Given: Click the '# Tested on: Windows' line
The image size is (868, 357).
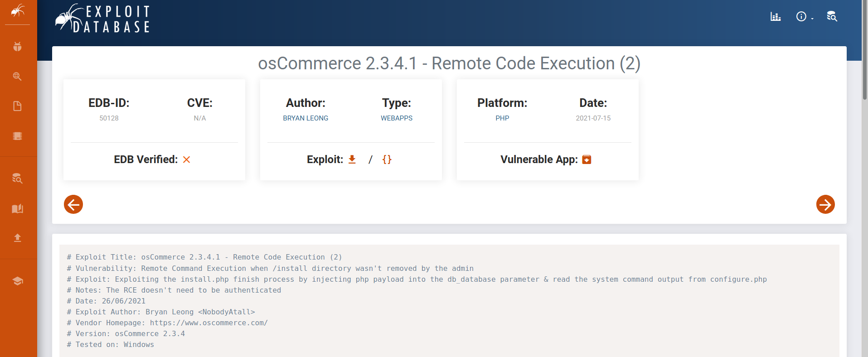Looking at the screenshot, I should [x=111, y=345].
